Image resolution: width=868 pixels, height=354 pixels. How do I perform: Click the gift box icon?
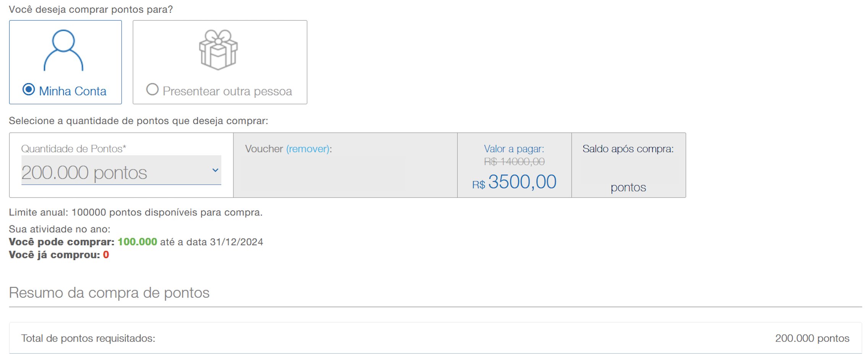point(219,50)
